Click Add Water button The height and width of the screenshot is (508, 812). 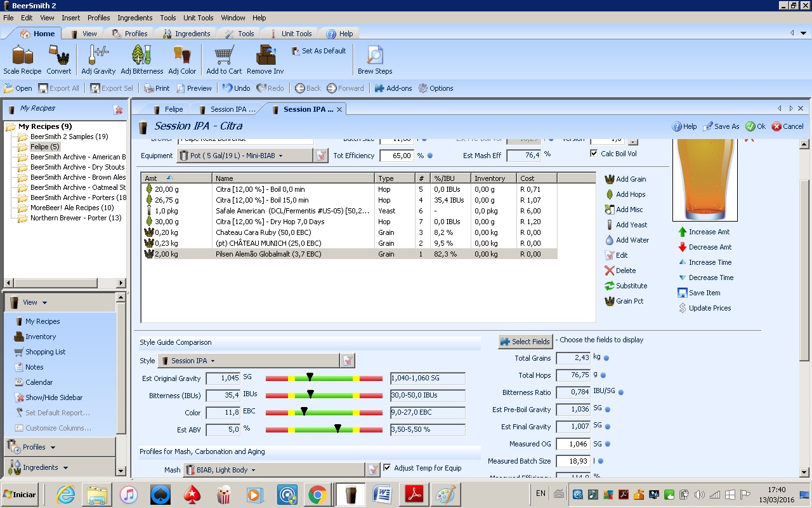(627, 240)
